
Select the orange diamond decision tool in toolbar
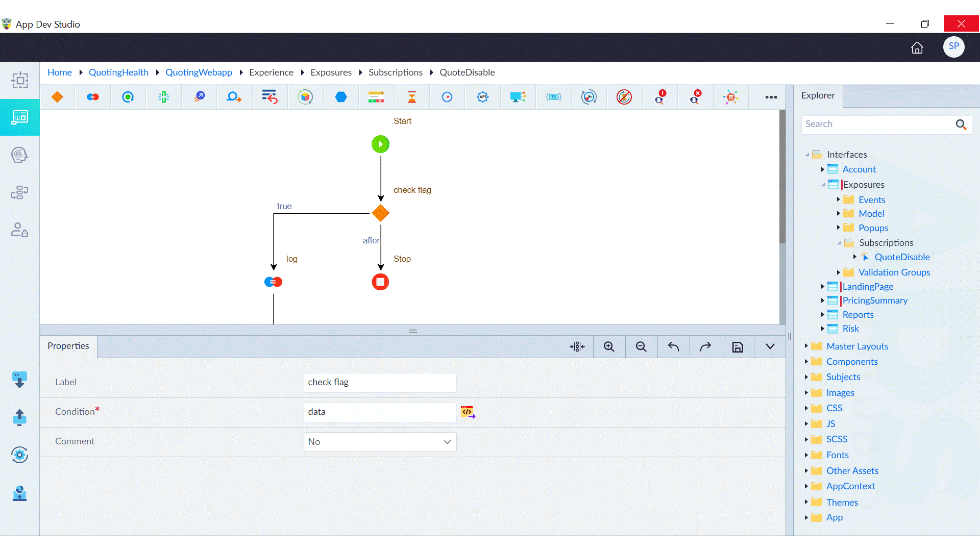57,97
